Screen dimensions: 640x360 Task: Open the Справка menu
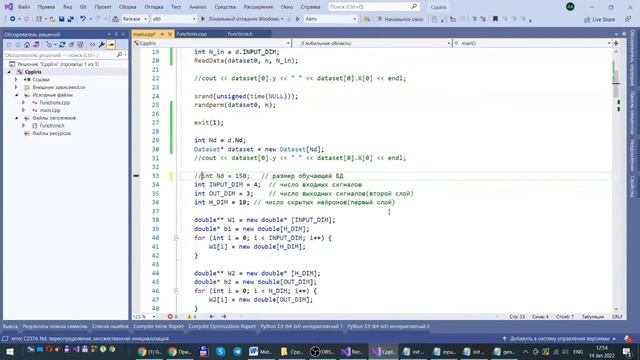[310, 7]
